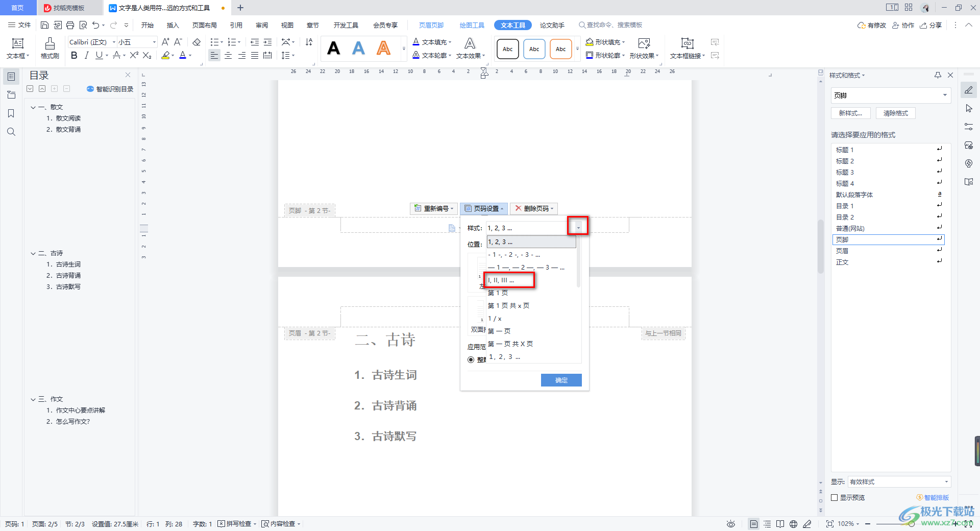Click the 确定 button in page number dialog
Image resolution: width=980 pixels, height=531 pixels.
(560, 380)
